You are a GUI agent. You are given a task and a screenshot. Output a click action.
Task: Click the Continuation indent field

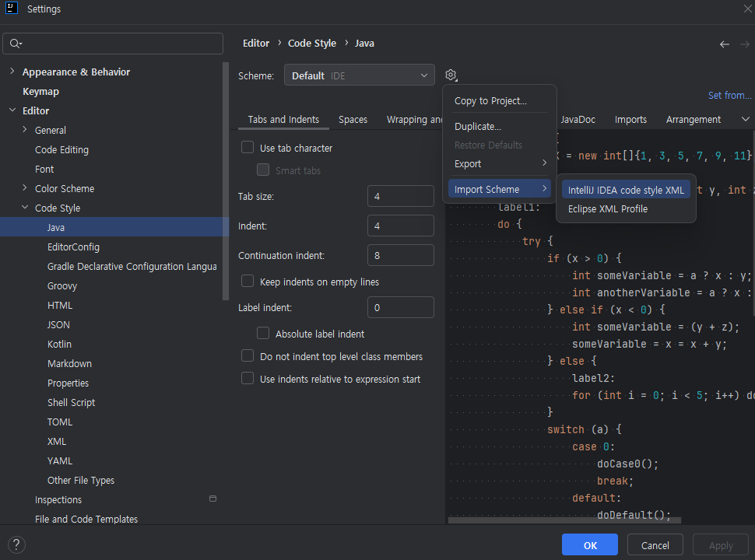pyautogui.click(x=401, y=255)
